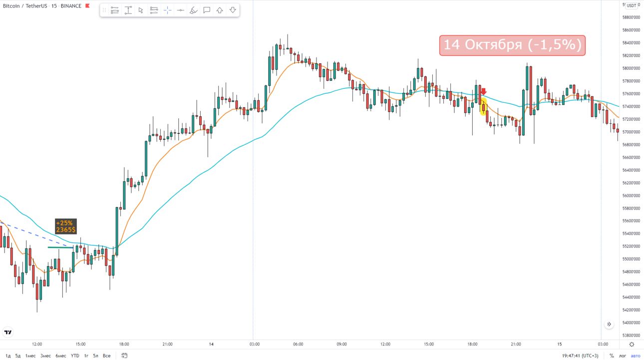
Task: Toggle percent scale mode
Action: [612, 356]
